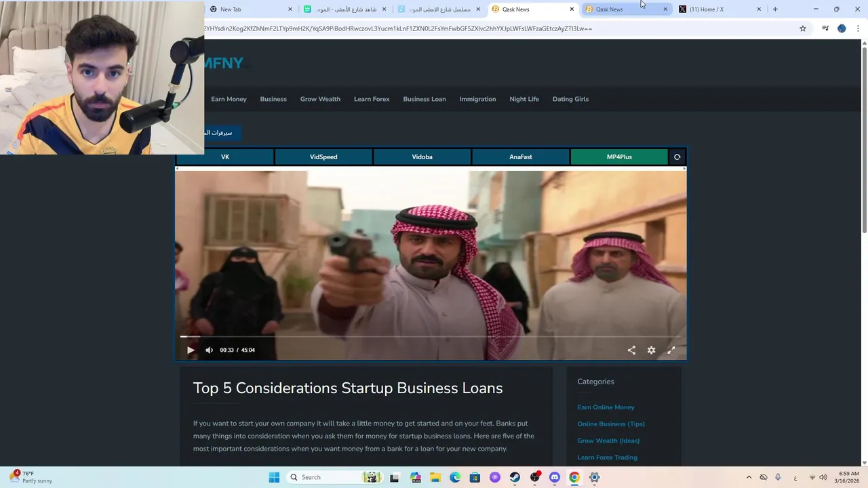This screenshot has width=868, height=488.
Task: Select the AnaFast video server
Action: point(521,157)
